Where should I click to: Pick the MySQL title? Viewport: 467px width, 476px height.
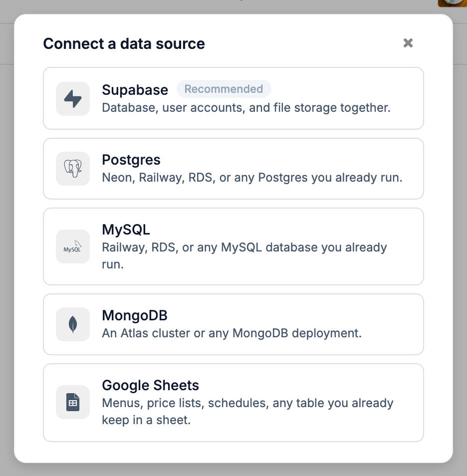(126, 230)
